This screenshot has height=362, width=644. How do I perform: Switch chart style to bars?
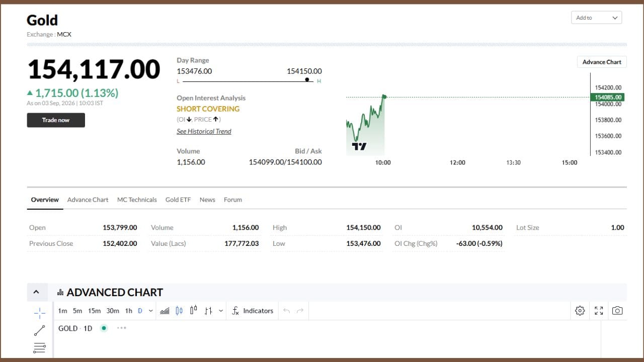tap(208, 311)
